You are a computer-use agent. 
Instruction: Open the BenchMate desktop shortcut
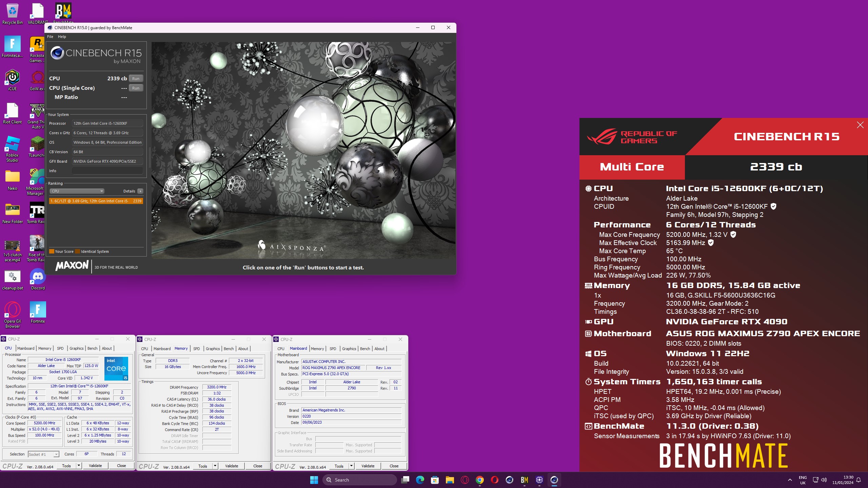(63, 13)
